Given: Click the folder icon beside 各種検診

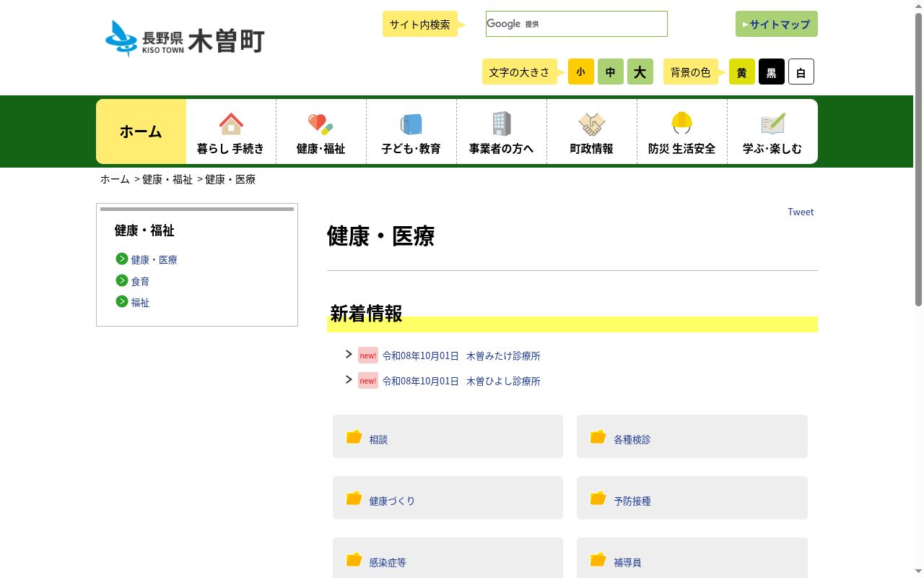Looking at the screenshot, I should (598, 436).
